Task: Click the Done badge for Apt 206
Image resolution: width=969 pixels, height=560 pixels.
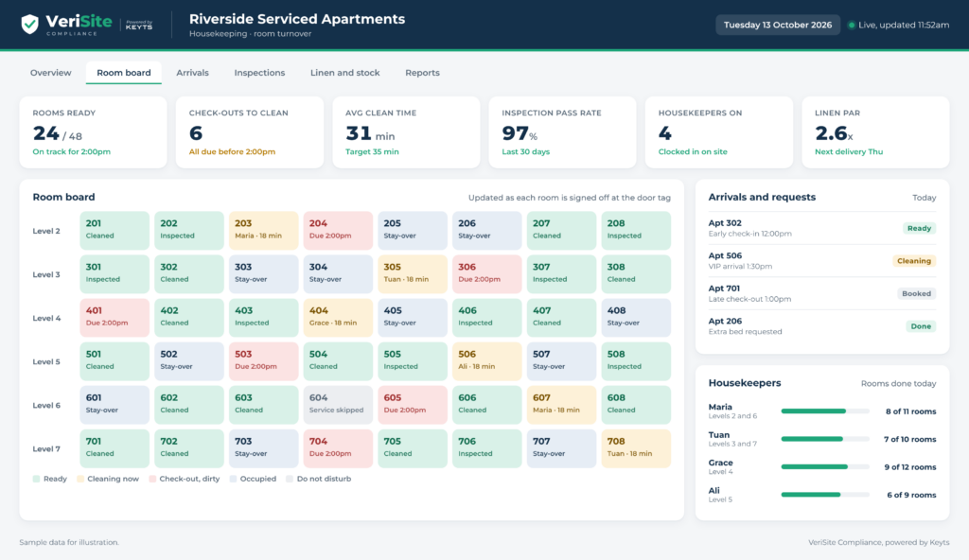Action: coord(921,327)
